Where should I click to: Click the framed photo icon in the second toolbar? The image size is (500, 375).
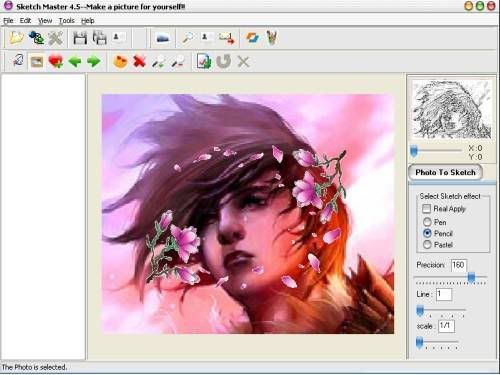click(37, 62)
